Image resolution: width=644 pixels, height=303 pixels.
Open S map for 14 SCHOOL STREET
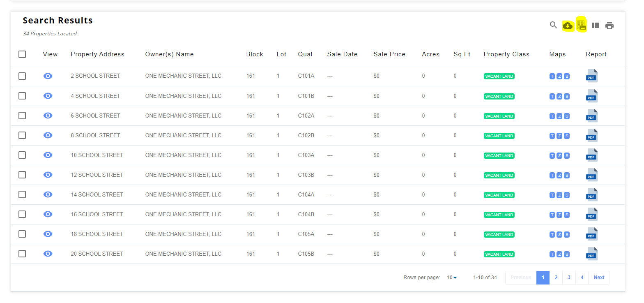tap(567, 195)
